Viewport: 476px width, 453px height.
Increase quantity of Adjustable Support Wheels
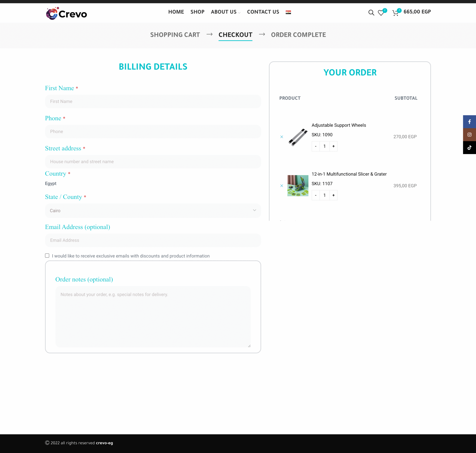pos(334,146)
